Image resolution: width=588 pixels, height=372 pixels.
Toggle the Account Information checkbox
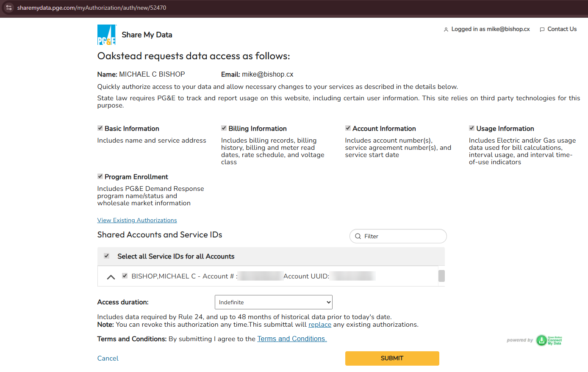tap(348, 128)
